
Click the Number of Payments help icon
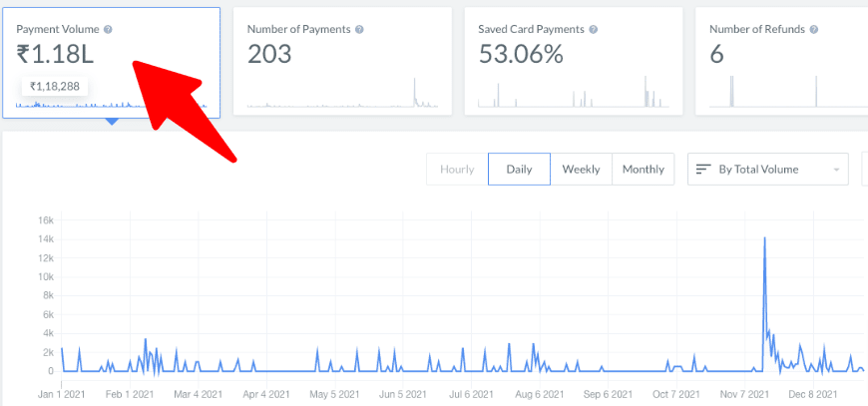tap(359, 29)
